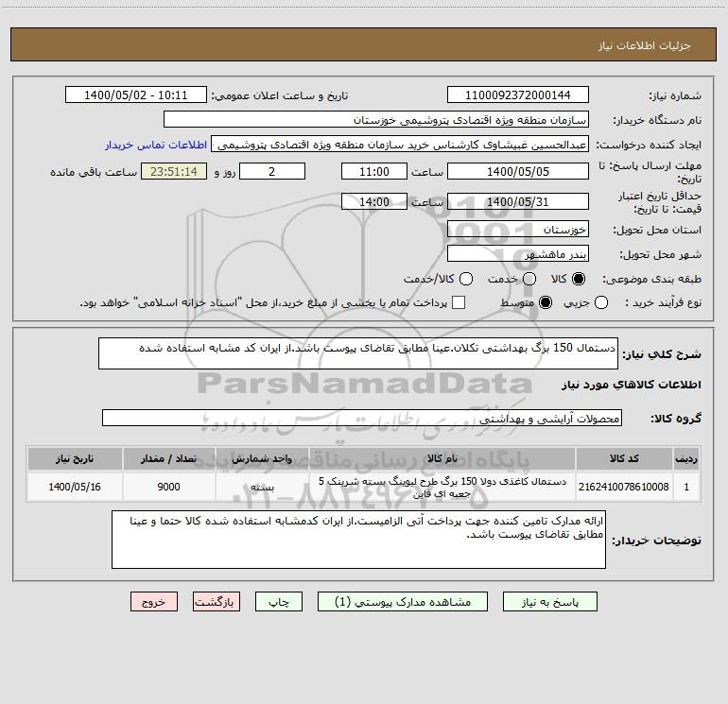Select the کالا/خدمت radio button
Image resolution: width=728 pixels, height=704 pixels.
click(466, 279)
